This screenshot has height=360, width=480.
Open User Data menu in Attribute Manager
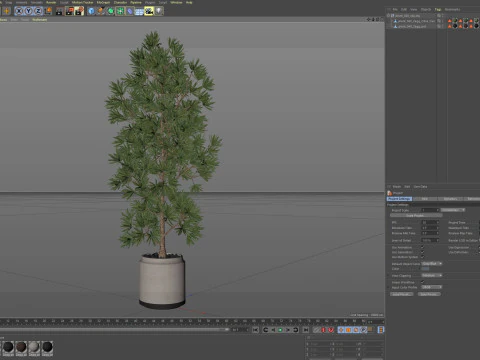[420, 187]
